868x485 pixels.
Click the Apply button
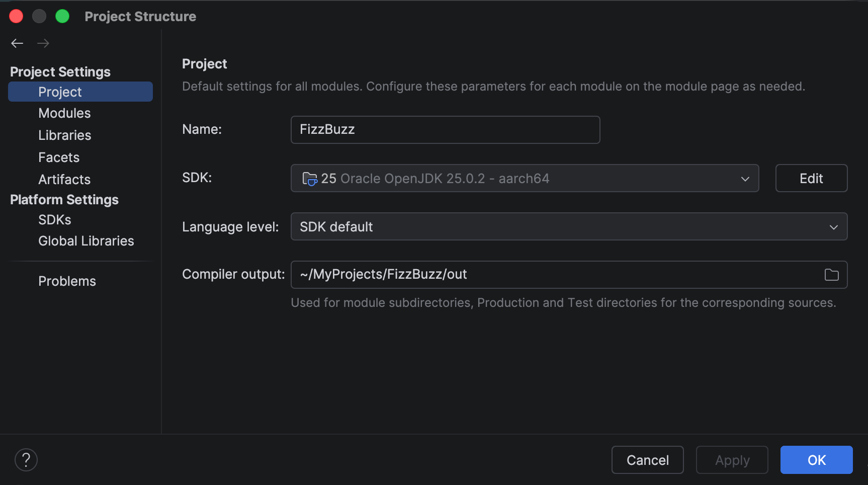(732, 460)
